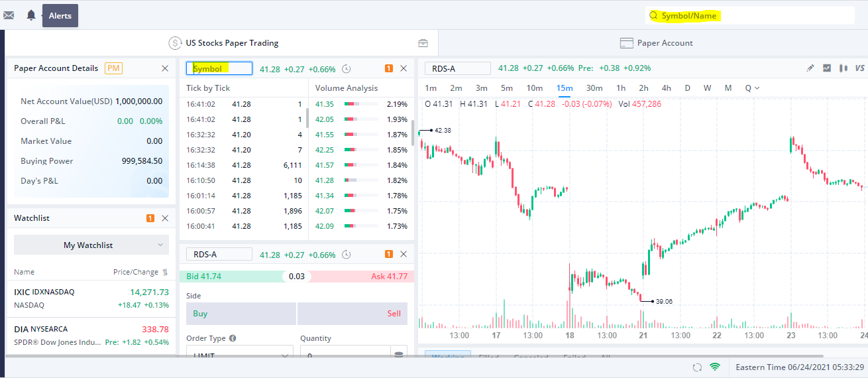868x382 pixels.
Task: Toggle the PM badge in Paper Account Details
Action: (x=113, y=68)
